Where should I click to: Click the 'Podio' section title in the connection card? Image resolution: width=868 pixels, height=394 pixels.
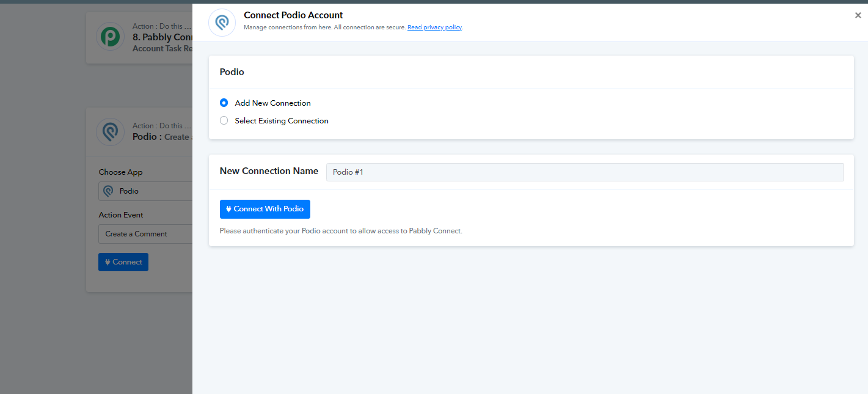[232, 72]
